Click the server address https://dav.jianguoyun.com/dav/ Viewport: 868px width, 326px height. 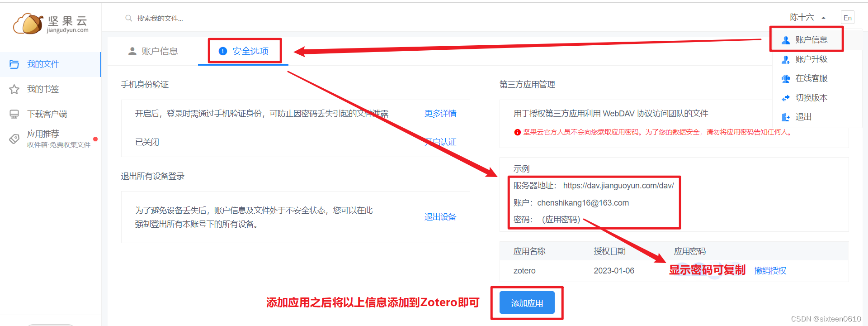(x=618, y=186)
